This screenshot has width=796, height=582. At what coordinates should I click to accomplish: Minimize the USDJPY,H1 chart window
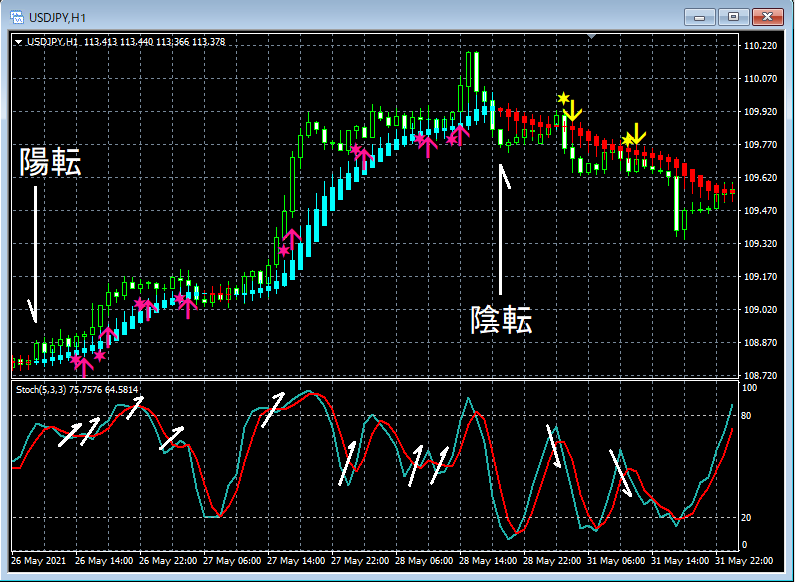click(x=700, y=17)
